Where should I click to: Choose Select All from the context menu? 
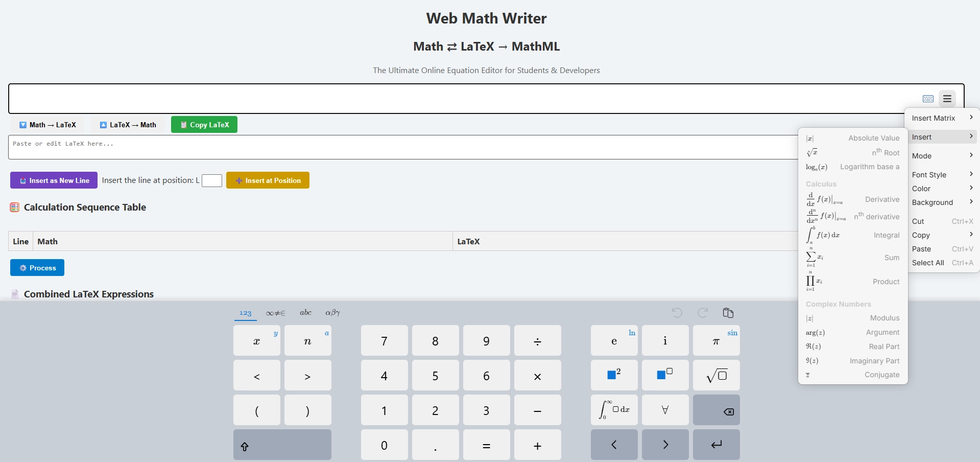point(928,262)
